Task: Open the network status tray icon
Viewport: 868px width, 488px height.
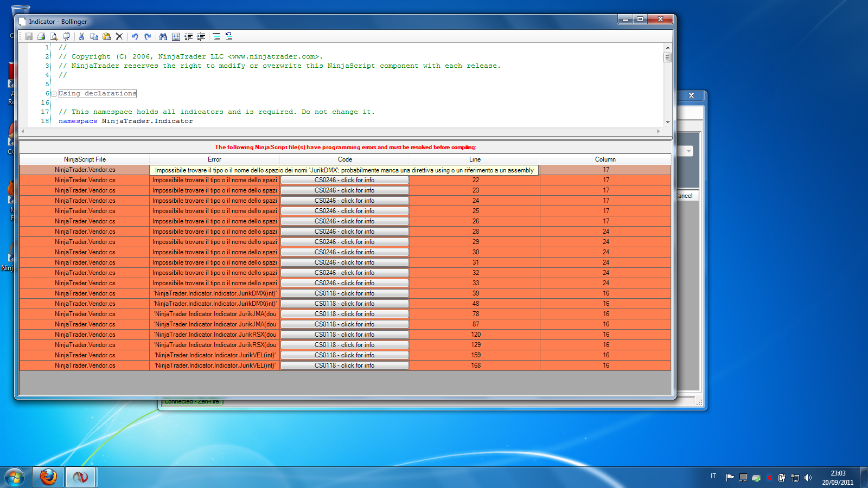Action: point(795,478)
